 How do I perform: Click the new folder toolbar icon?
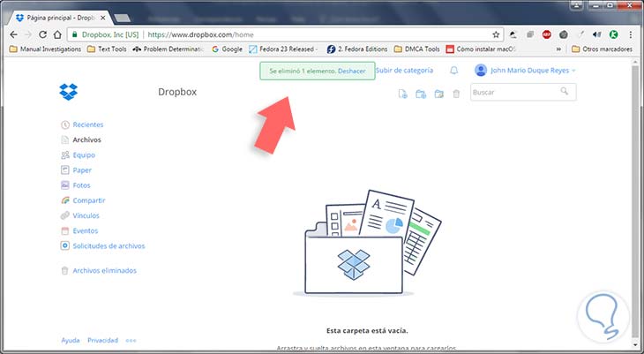click(x=421, y=94)
